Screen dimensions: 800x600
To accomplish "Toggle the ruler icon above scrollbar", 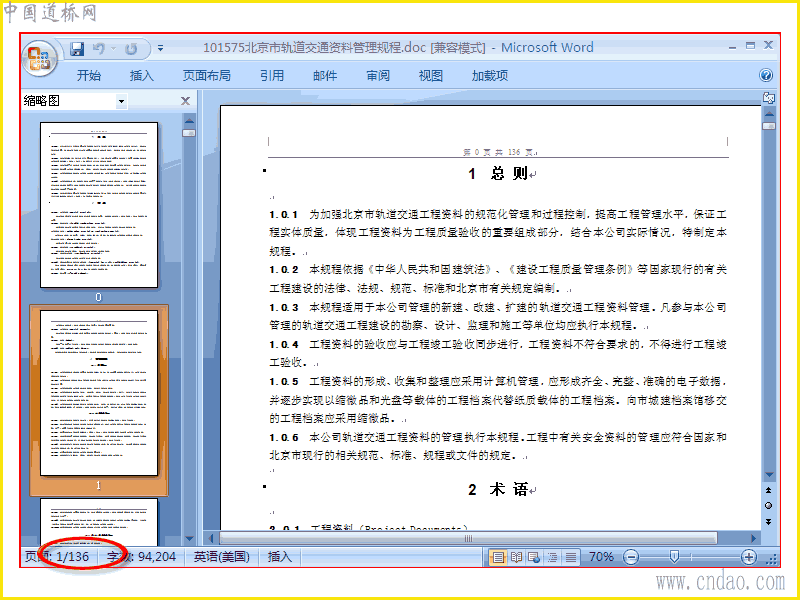I will (x=769, y=97).
